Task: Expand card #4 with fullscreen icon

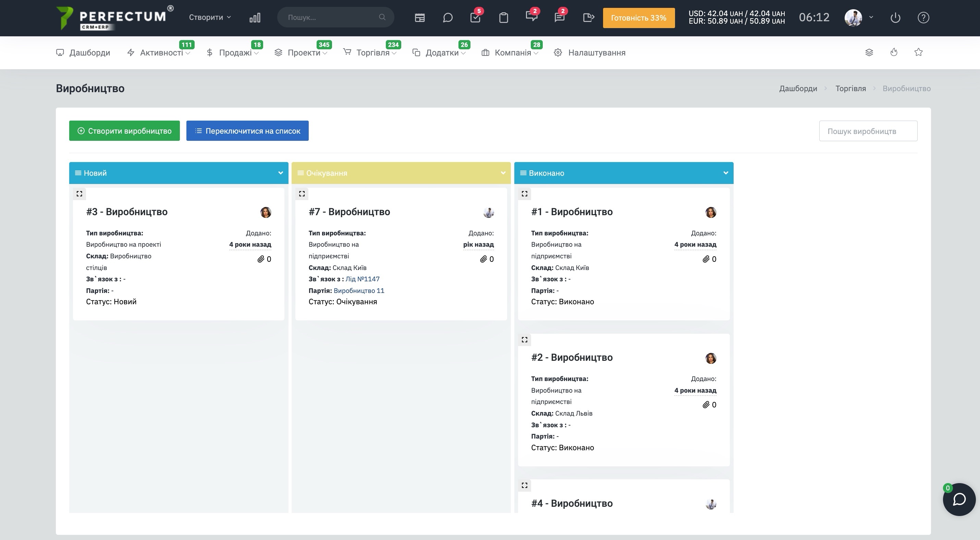Action: point(524,485)
